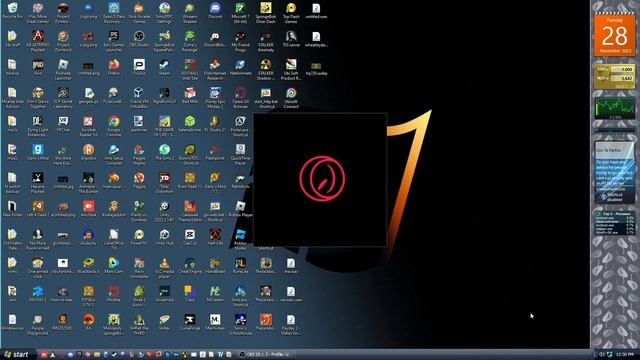Launch VLC media player from desktop
Image resolution: width=640 pixels, height=360 pixels.
point(164,267)
